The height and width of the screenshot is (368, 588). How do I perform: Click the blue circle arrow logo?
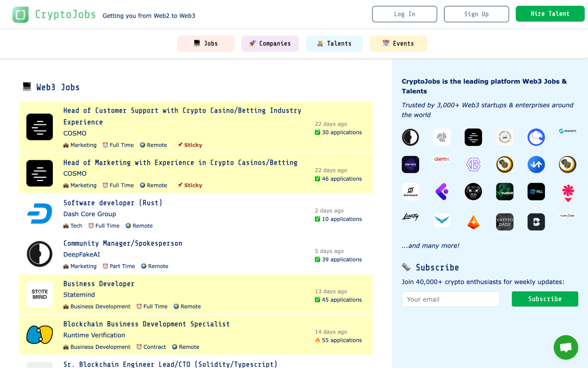pyautogui.click(x=536, y=165)
